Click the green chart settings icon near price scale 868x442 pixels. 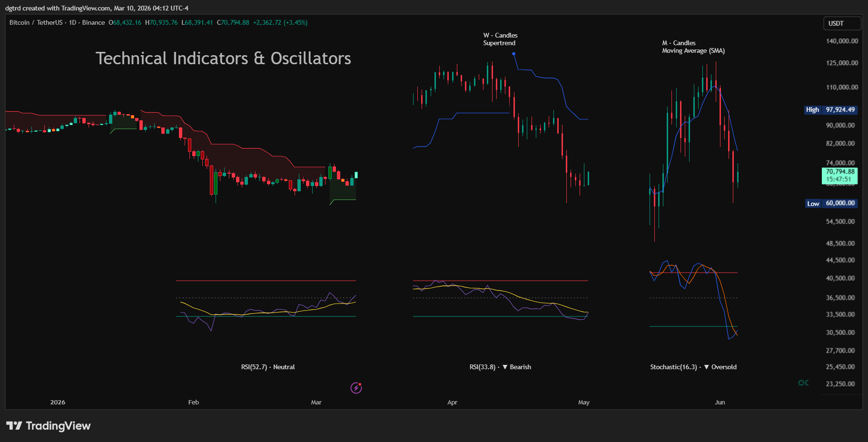(803, 383)
